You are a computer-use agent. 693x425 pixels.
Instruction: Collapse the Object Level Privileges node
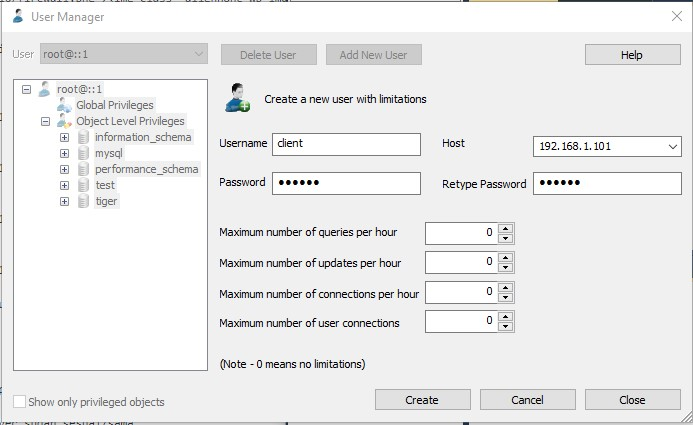(x=45, y=121)
